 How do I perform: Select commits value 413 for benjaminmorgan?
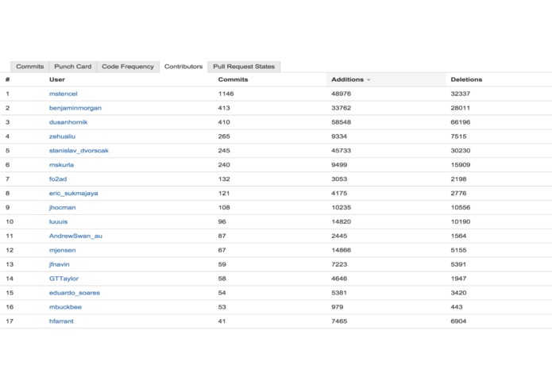click(224, 108)
